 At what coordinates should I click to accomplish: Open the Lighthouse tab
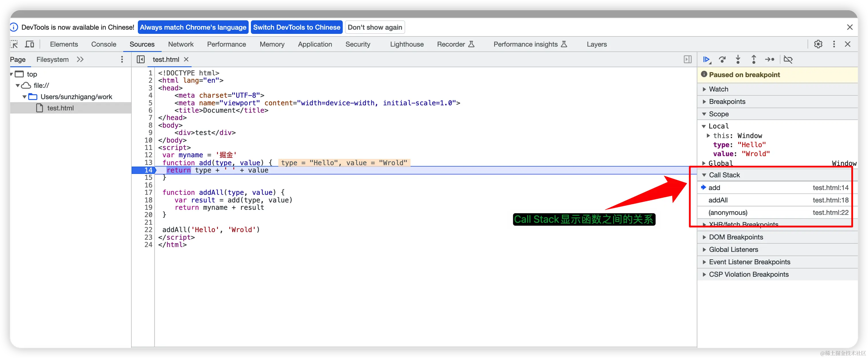pos(407,44)
